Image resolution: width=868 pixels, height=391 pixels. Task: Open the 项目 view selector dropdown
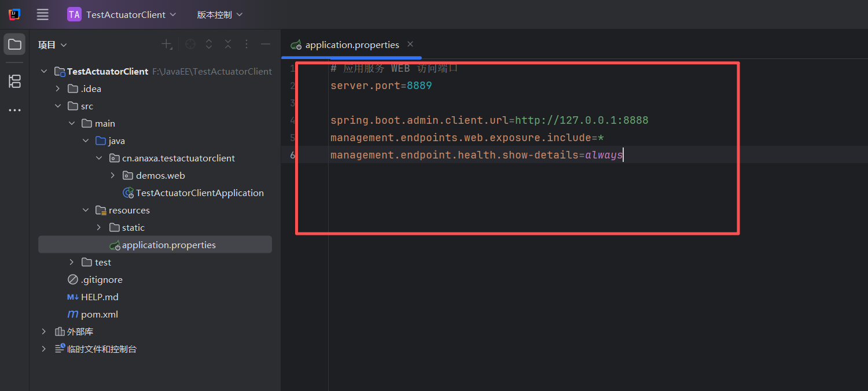(53, 45)
